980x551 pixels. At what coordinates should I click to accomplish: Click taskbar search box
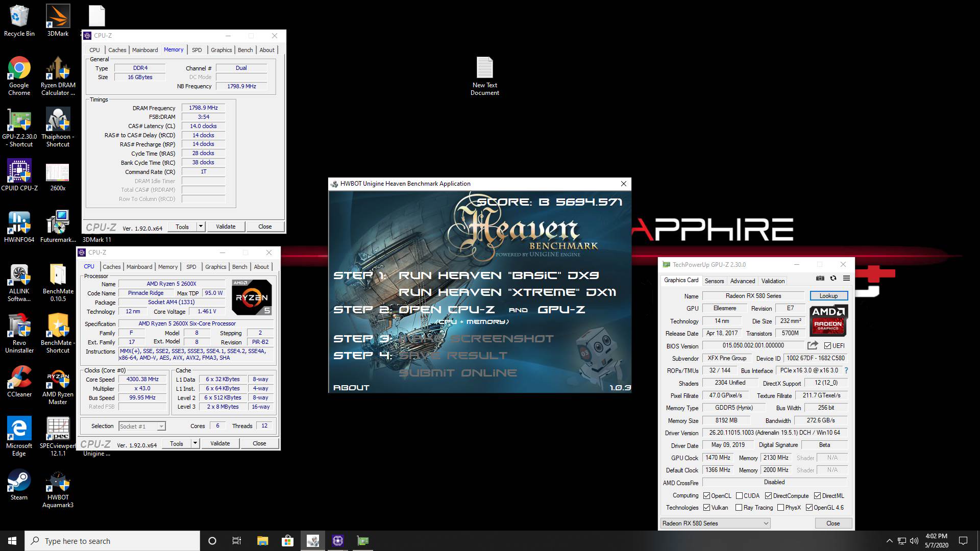[x=112, y=541]
